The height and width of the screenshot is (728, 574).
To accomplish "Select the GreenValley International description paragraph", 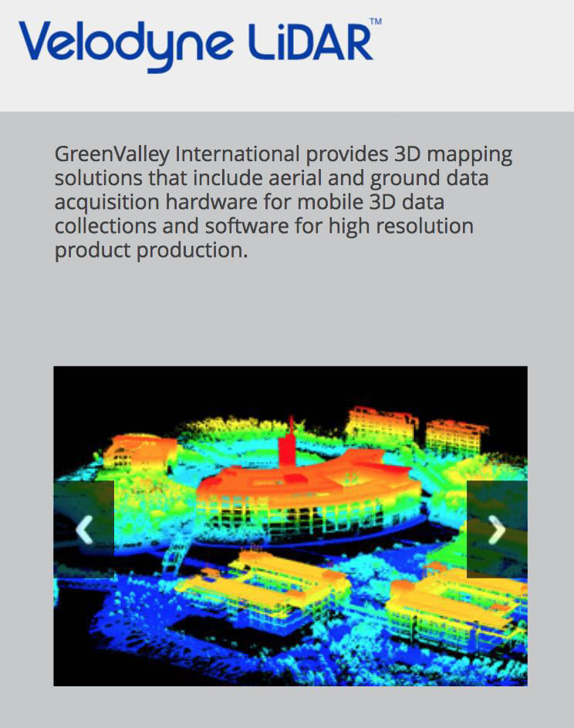I will (283, 202).
